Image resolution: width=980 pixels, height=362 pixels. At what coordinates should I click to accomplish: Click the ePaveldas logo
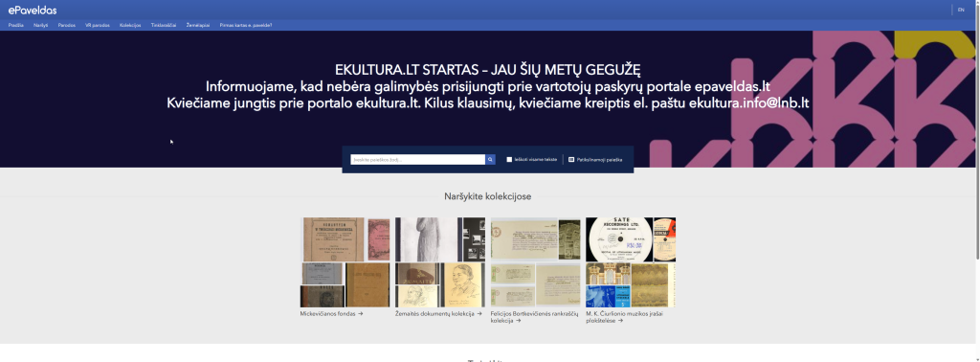coord(33,10)
